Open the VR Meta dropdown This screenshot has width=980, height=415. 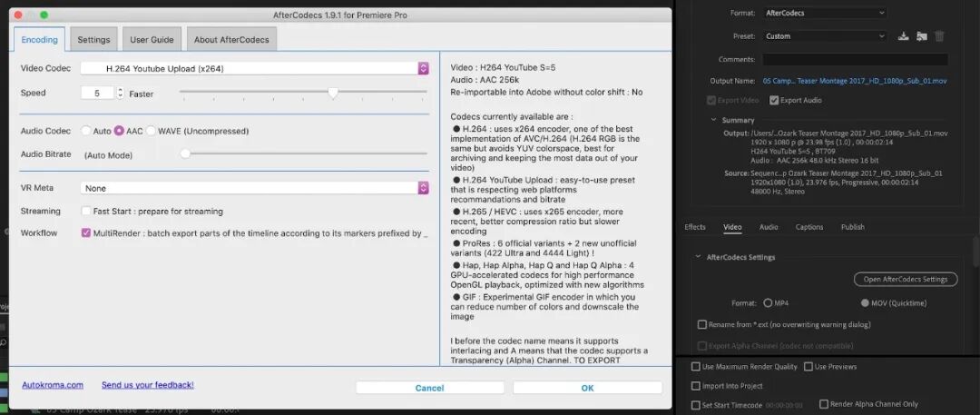(254, 188)
